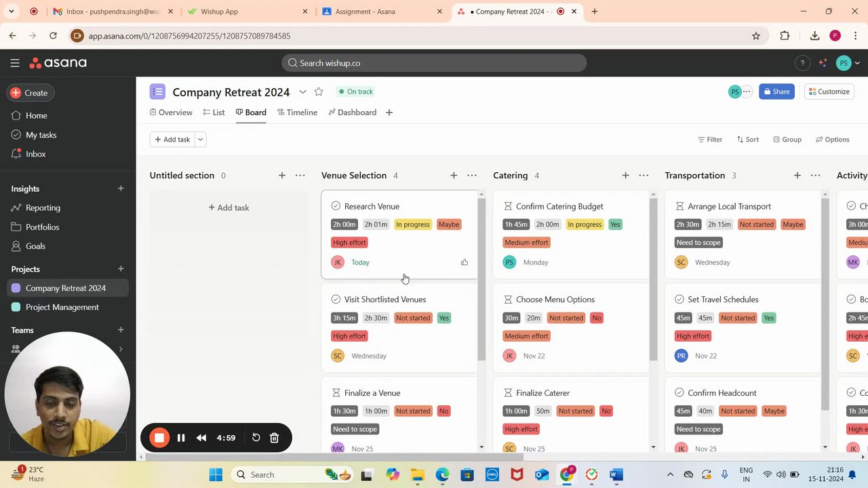The image size is (868, 488).
Task: Add task to Venue Selection with plus
Action: (x=454, y=176)
